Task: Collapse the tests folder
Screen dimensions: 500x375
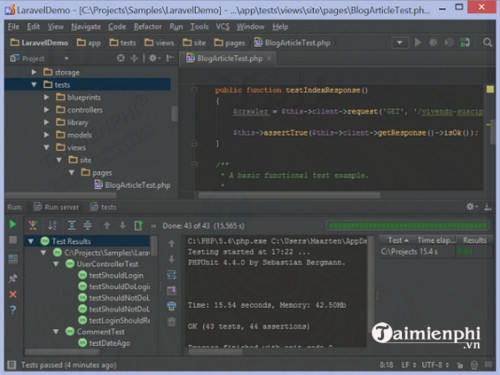Action: (x=34, y=85)
